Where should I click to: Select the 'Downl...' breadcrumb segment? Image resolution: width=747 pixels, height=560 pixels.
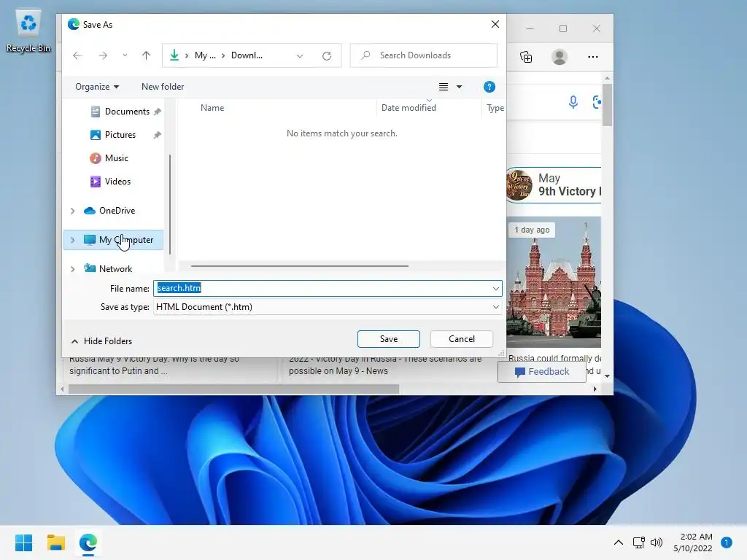[247, 55]
